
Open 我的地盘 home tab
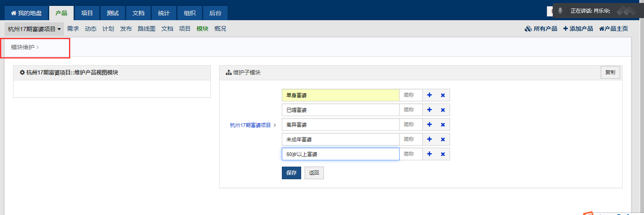coord(26,13)
